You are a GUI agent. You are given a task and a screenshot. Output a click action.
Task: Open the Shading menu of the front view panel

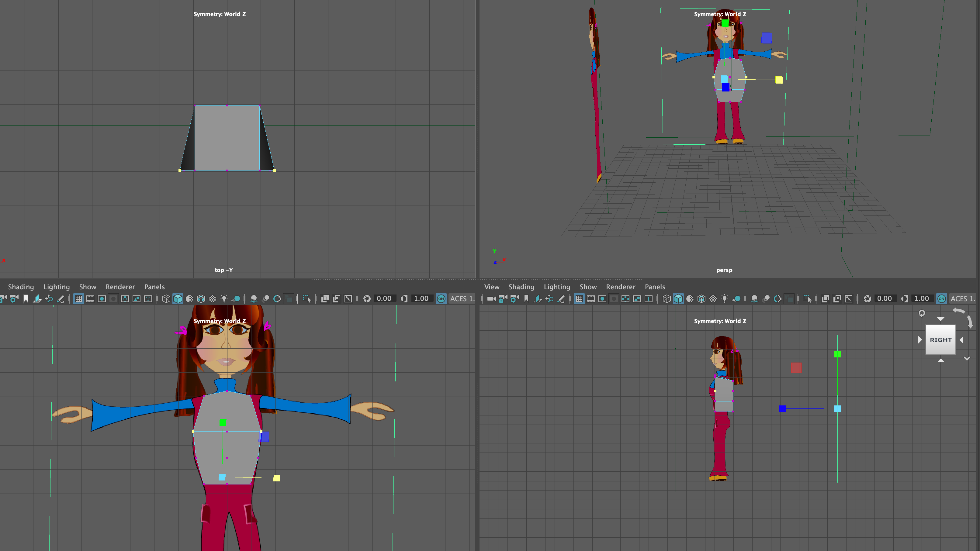coord(21,287)
